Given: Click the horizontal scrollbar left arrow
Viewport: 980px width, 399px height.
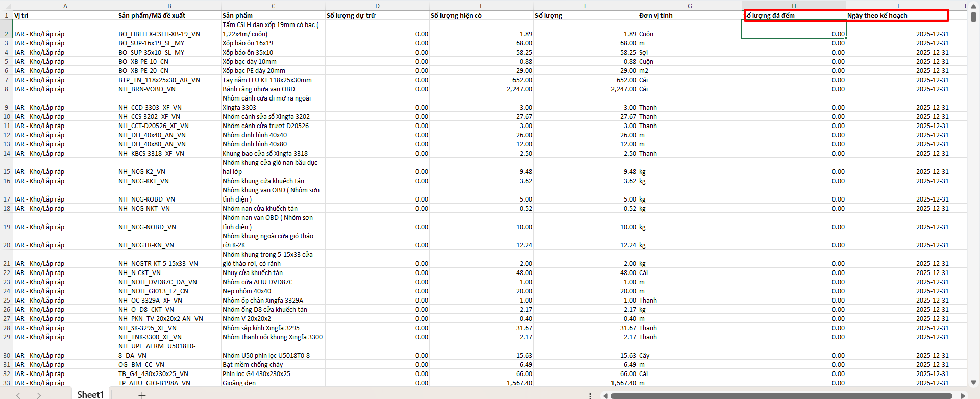Looking at the screenshot, I should coord(605,395).
